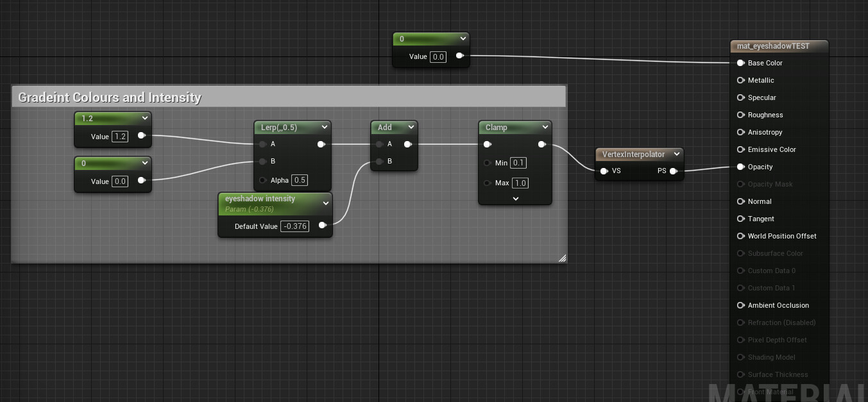Click the Alpha input pin on Lerp

[x=262, y=180]
